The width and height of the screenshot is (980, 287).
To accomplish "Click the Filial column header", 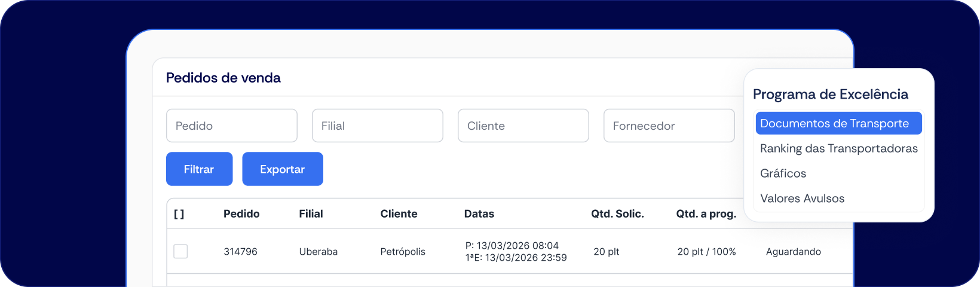I will 311,213.
